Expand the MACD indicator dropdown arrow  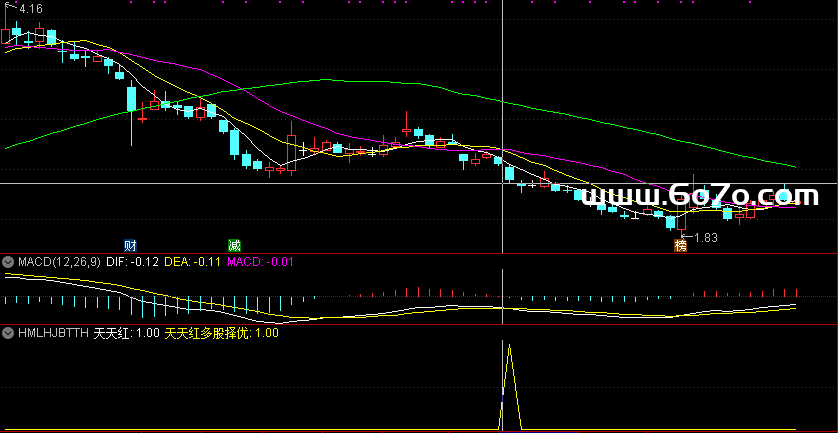coord(8,263)
